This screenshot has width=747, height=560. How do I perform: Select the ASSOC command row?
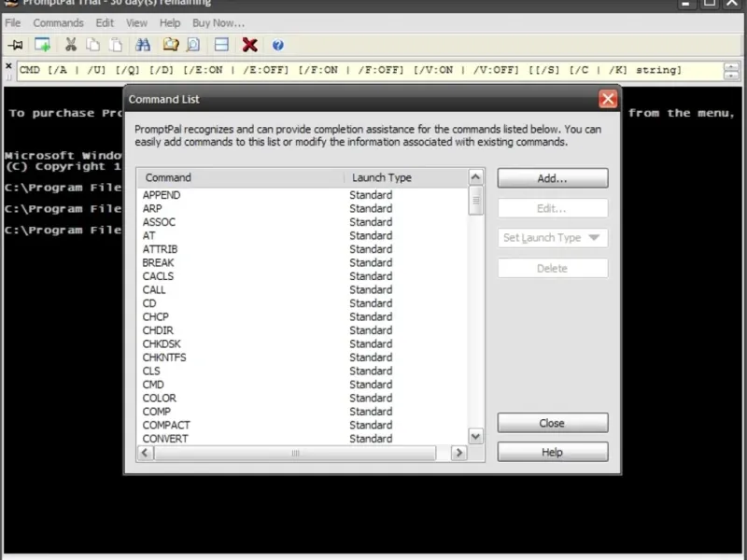coord(303,222)
